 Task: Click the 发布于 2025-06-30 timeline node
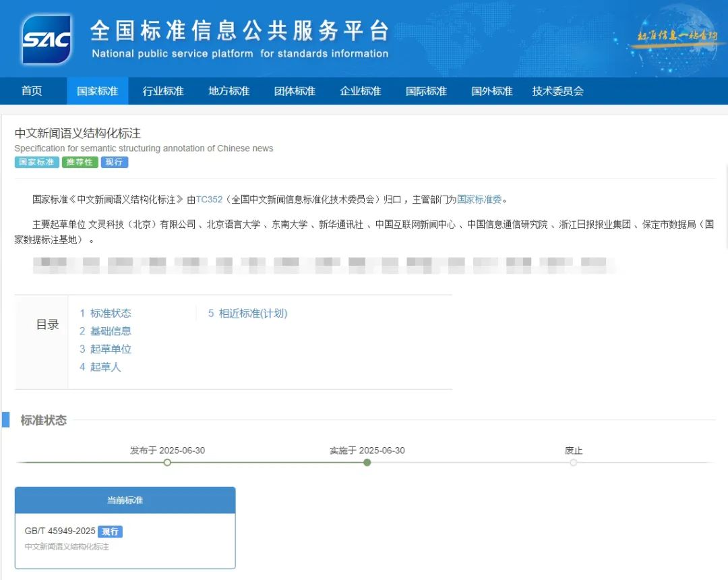tap(168, 463)
